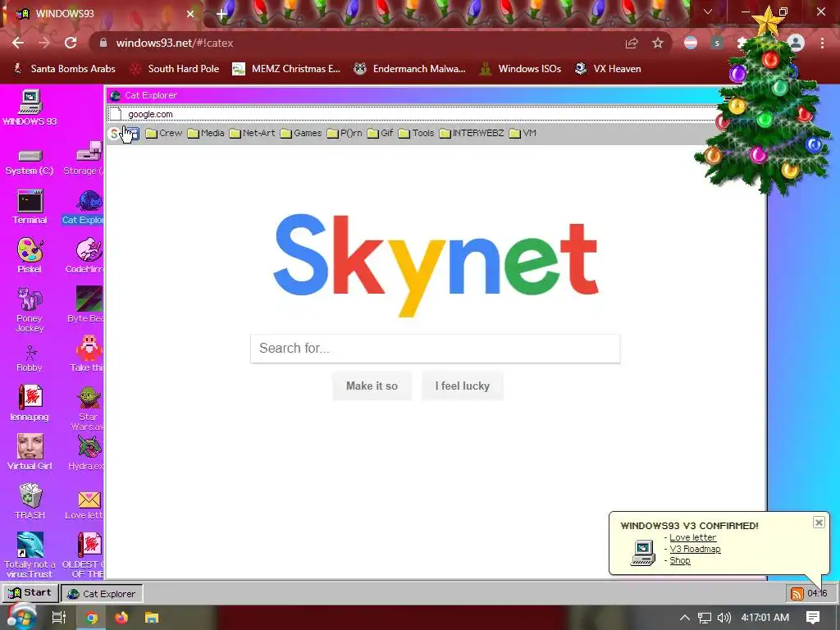The width and height of the screenshot is (840, 630).
Task: Open the Tools bookmarks folder
Action: pos(416,134)
